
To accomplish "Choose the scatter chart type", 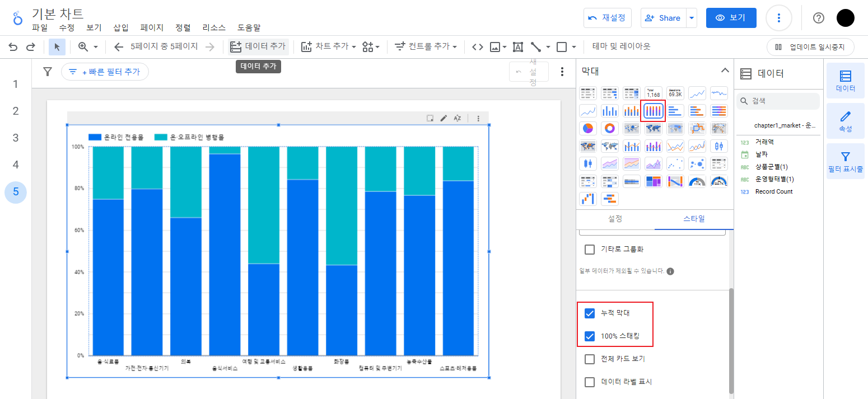I will pos(675,163).
